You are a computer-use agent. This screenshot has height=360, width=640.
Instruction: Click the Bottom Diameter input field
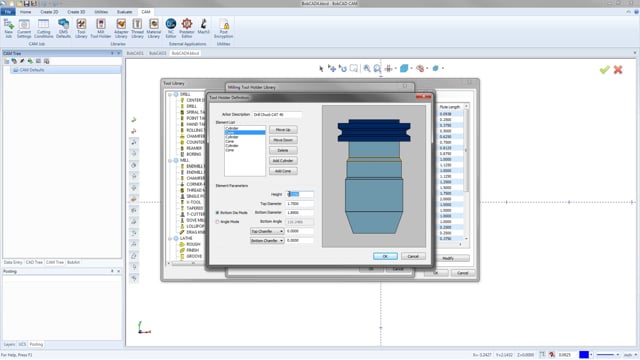tap(300, 213)
